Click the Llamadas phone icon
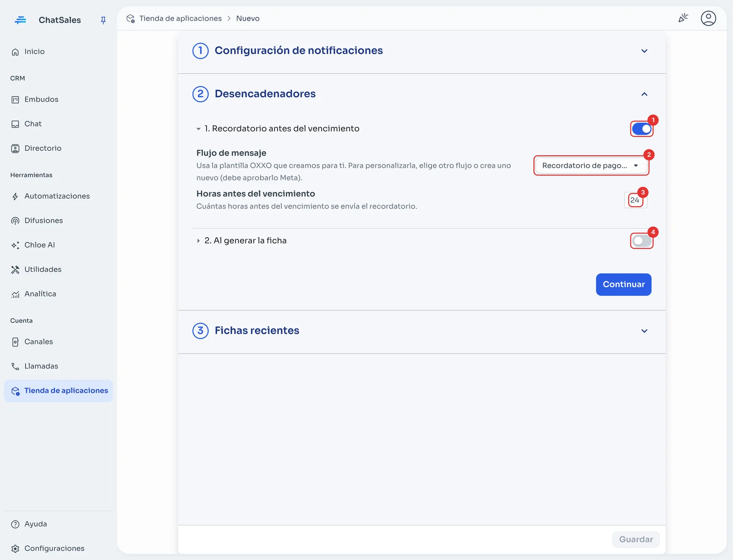The width and height of the screenshot is (733, 560). click(15, 366)
